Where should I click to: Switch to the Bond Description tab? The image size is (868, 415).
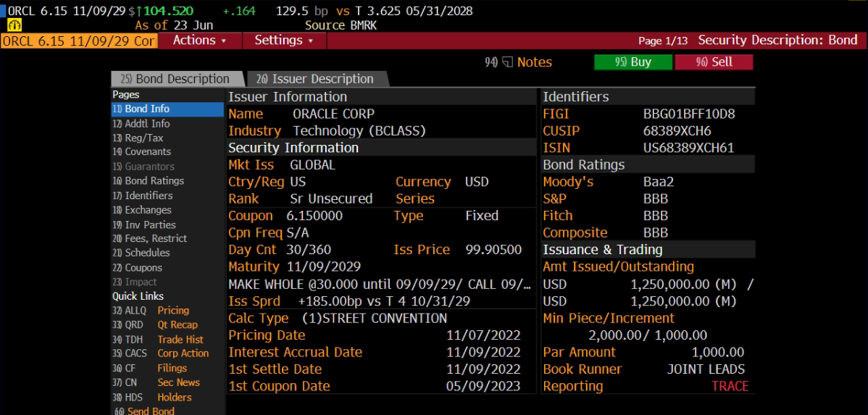[x=177, y=79]
